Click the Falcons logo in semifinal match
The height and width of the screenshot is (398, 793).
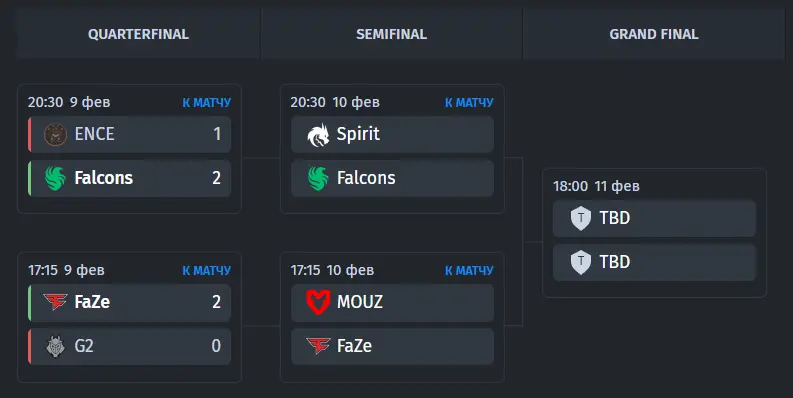coord(318,179)
